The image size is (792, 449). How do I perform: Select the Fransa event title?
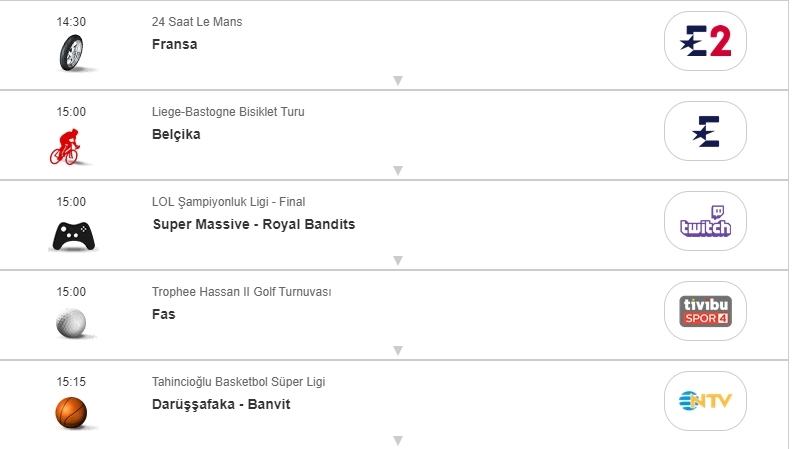[175, 44]
